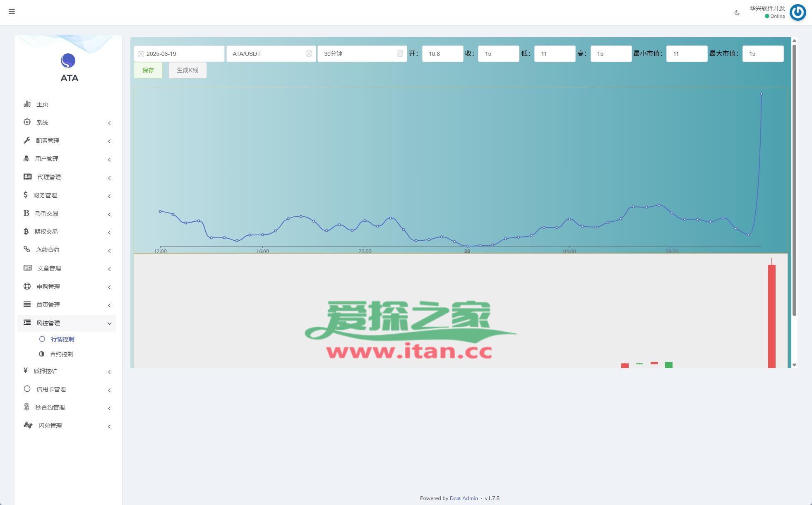Open the 主页 menu item
812x505 pixels.
point(67,104)
